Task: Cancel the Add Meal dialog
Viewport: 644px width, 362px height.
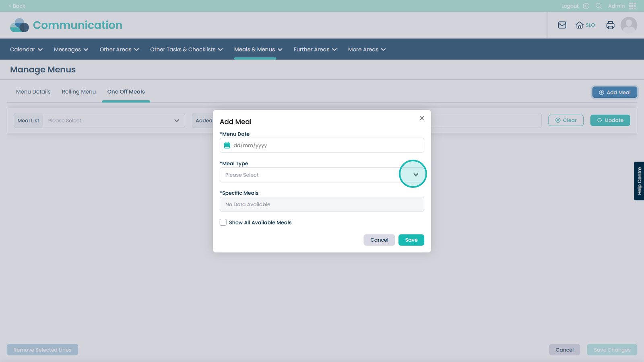Action: pos(379,240)
